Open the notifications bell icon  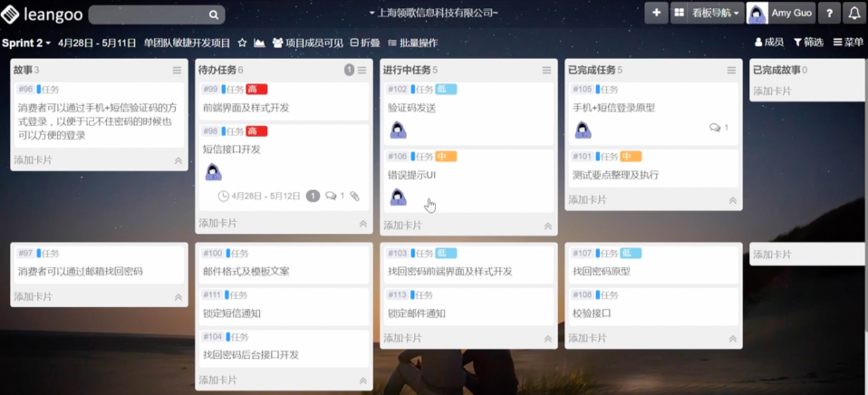pos(855,13)
